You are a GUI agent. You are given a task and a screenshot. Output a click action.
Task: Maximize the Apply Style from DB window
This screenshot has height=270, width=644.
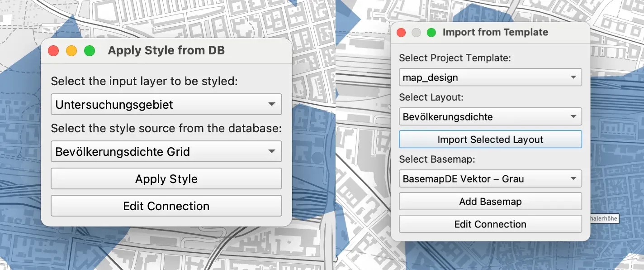click(90, 51)
